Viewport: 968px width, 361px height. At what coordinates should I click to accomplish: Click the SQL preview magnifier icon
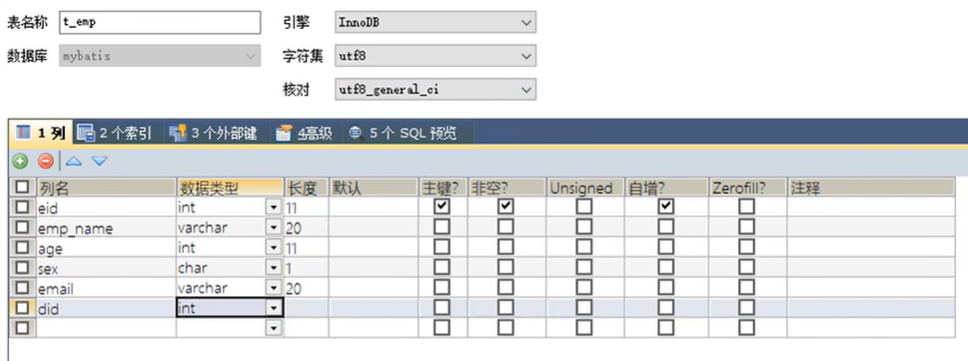(355, 132)
